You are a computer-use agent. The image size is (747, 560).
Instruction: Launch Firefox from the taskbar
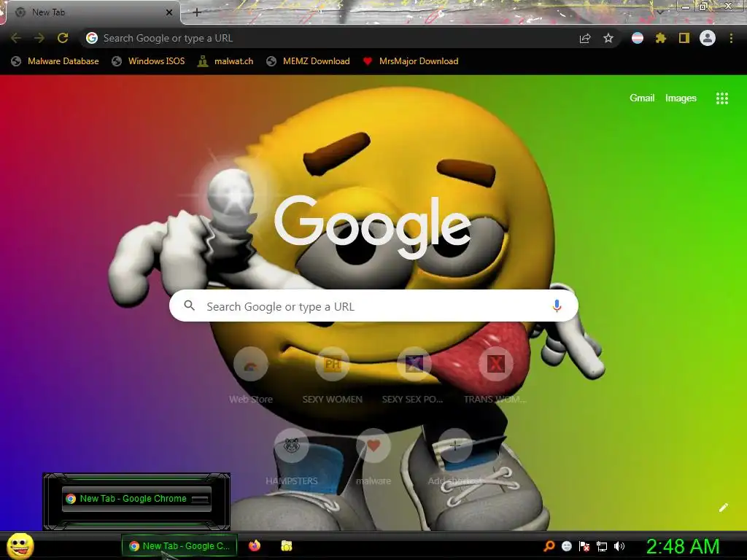pos(255,545)
